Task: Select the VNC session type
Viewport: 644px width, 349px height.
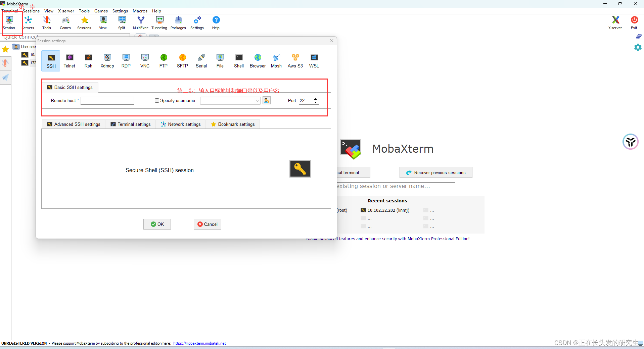Action: pos(145,61)
